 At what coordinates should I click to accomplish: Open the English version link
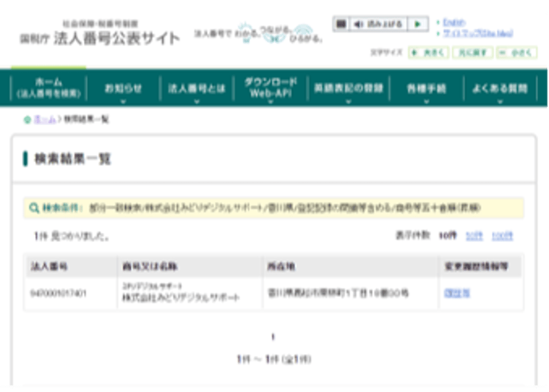tap(454, 23)
